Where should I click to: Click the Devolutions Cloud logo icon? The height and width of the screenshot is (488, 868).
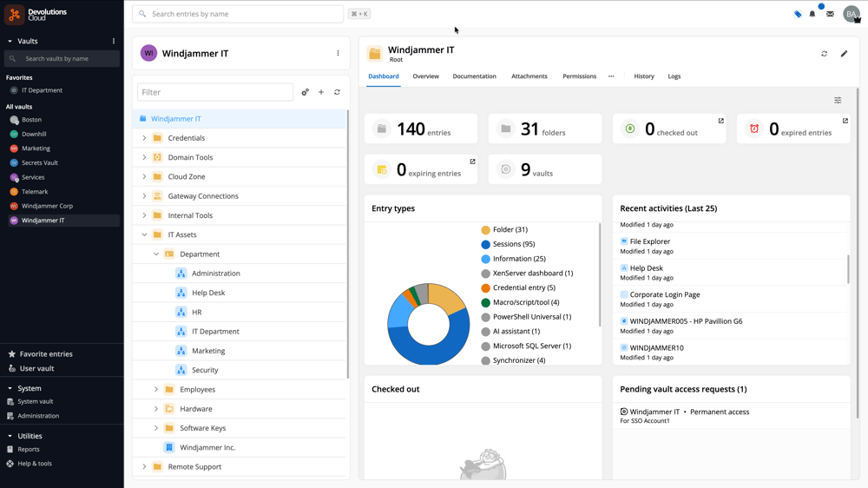point(15,14)
